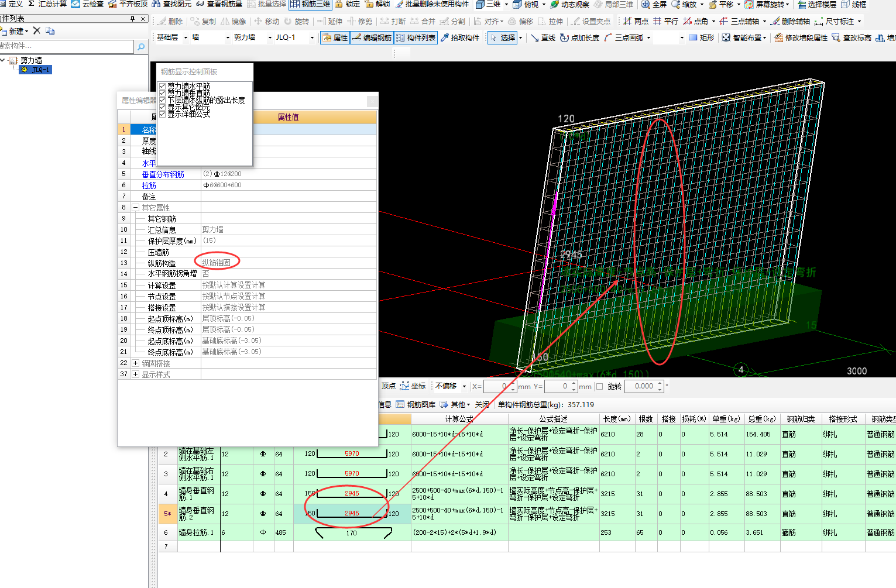Uncheck 剪力墙水平筋 checkbox
This screenshot has height=588, width=896.
click(162, 86)
